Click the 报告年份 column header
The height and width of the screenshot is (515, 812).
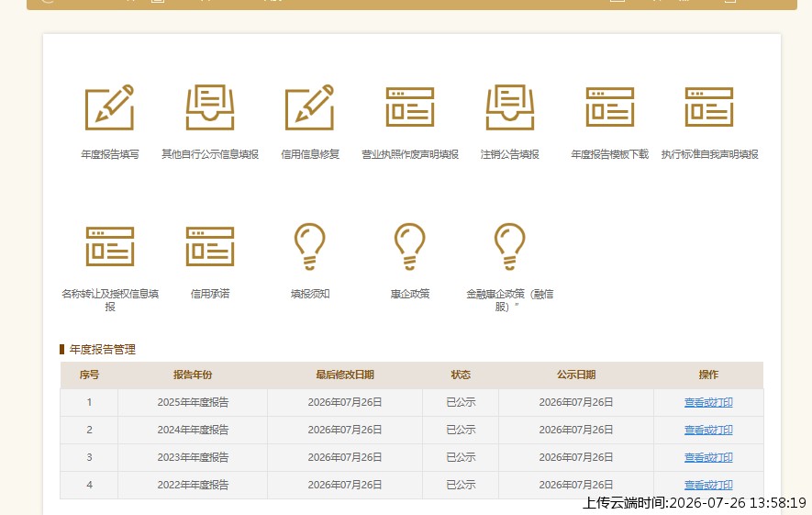coord(193,375)
